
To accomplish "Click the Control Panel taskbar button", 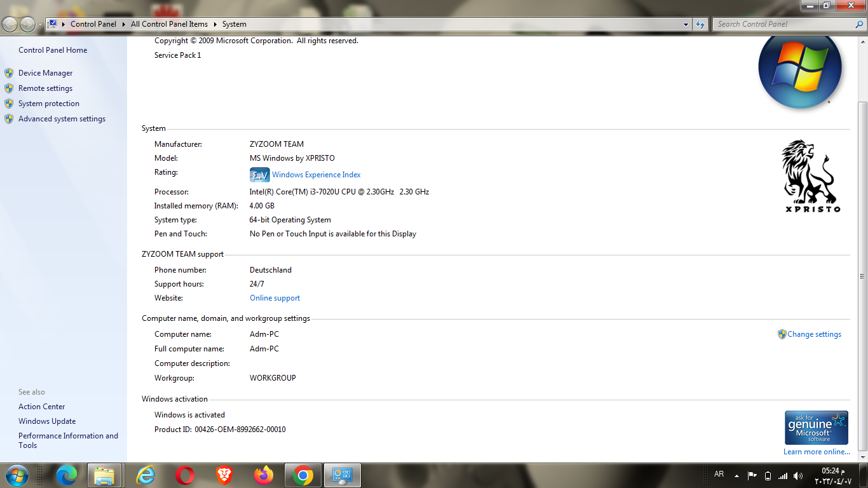I will (343, 475).
